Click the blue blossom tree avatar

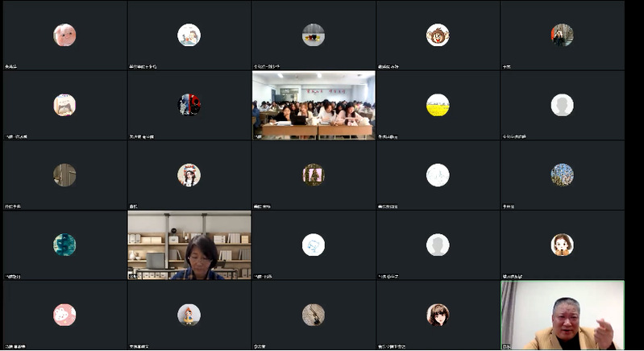(562, 175)
